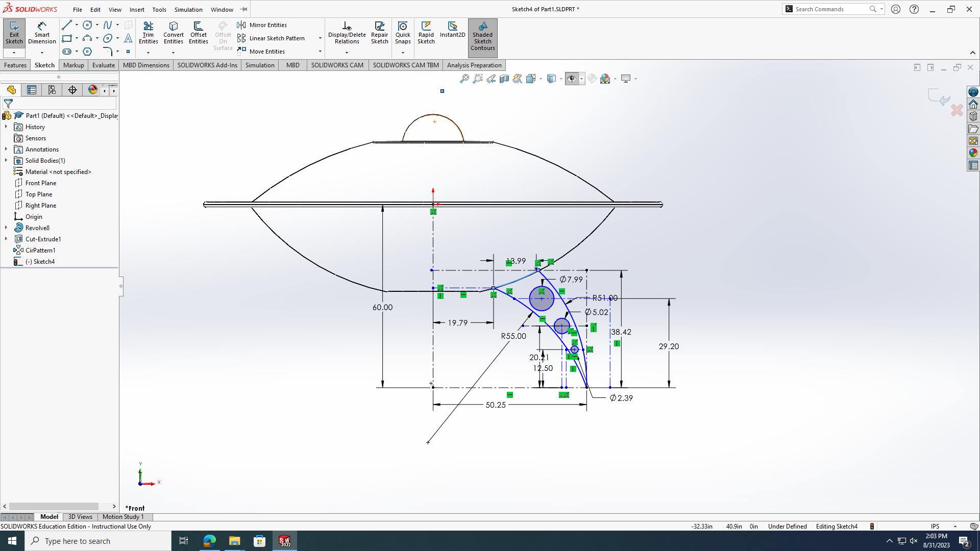
Task: Switch to the SOLIDWORKS CAM tab
Action: (337, 65)
